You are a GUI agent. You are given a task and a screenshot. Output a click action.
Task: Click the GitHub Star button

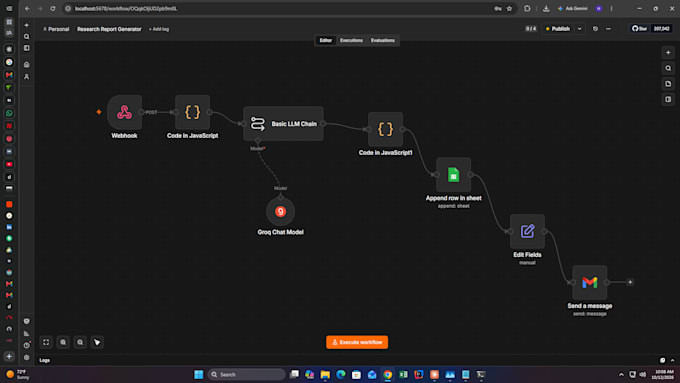(640, 29)
